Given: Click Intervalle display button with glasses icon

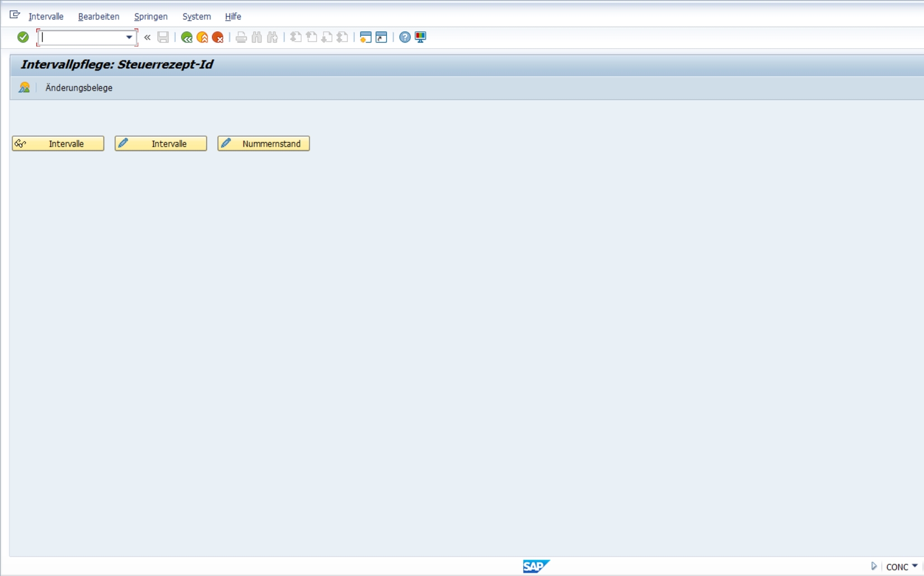Looking at the screenshot, I should pyautogui.click(x=58, y=144).
